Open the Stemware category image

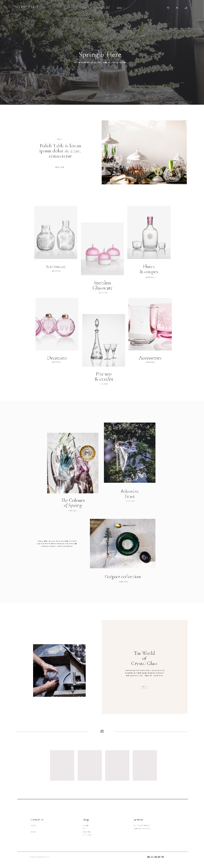56,232
